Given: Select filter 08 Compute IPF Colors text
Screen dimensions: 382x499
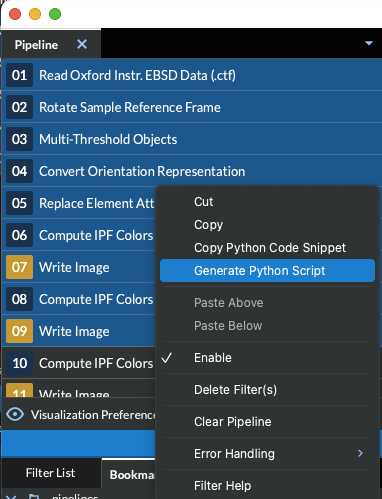Looking at the screenshot, I should [96, 299].
